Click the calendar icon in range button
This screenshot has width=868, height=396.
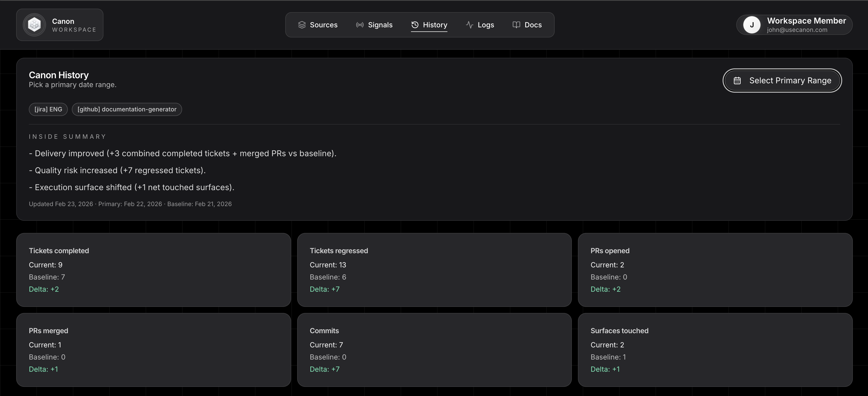click(x=737, y=81)
